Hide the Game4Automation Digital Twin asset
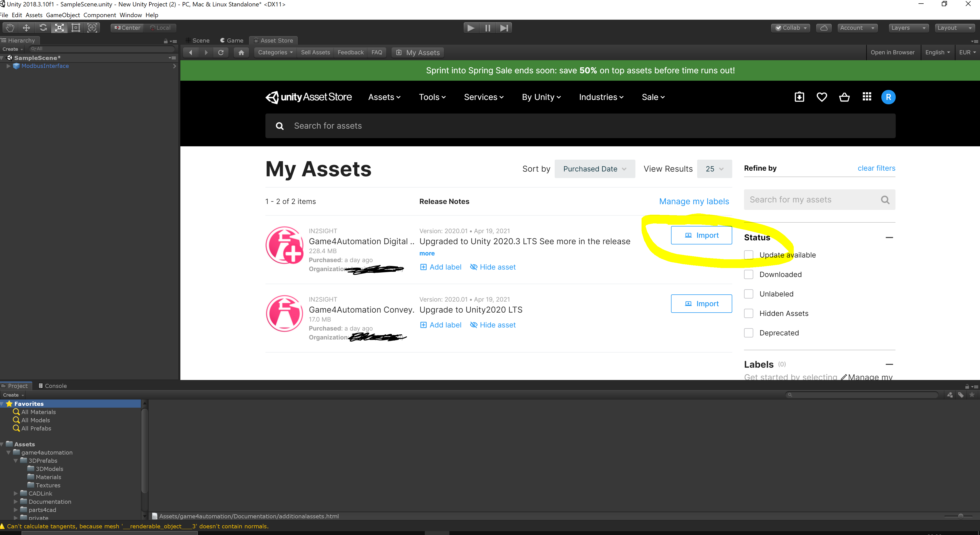Viewport: 980px width, 535px height. point(493,267)
